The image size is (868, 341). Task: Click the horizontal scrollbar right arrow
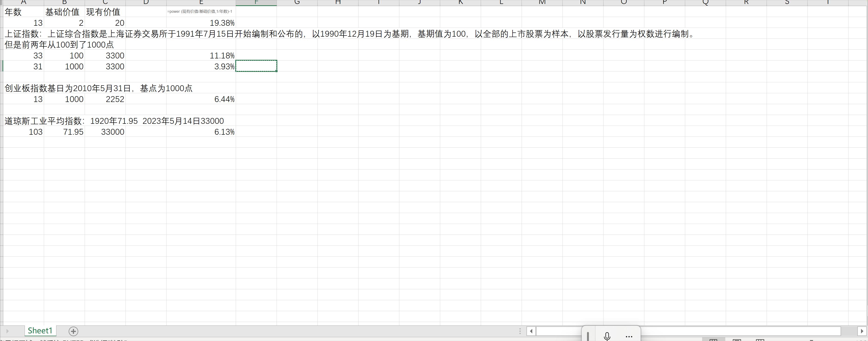pyautogui.click(x=862, y=331)
